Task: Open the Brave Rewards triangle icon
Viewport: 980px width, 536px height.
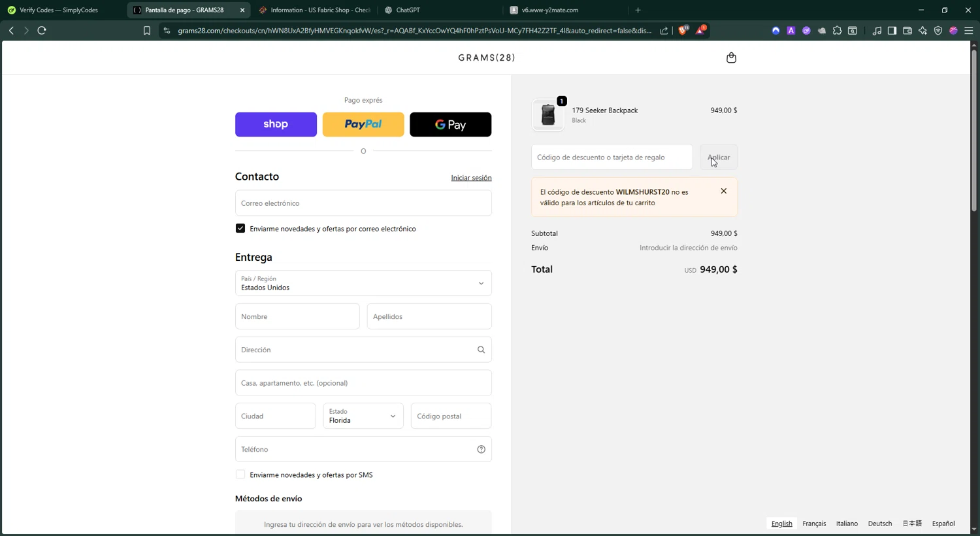Action: tap(701, 30)
